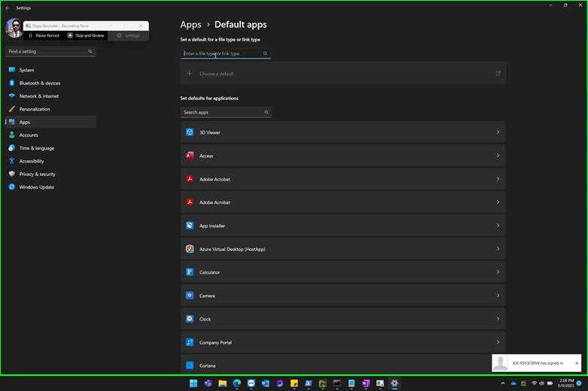Click the Wi-Fi icon in system tray
Image resolution: width=588 pixels, height=391 pixels.
coord(534,383)
